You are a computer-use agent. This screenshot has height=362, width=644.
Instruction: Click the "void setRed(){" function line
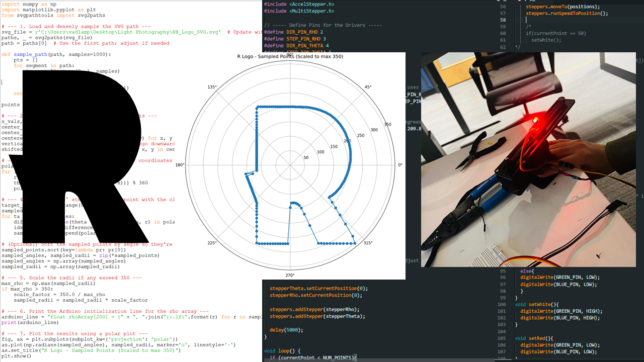point(535,338)
